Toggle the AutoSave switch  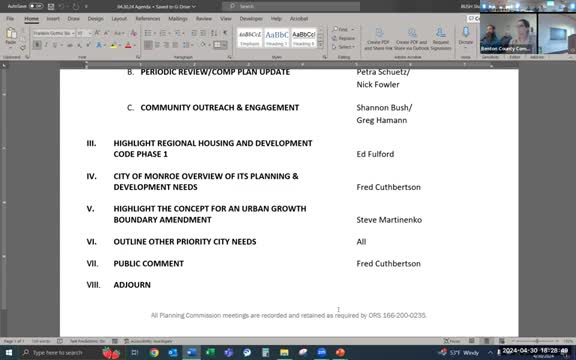click(36, 6)
